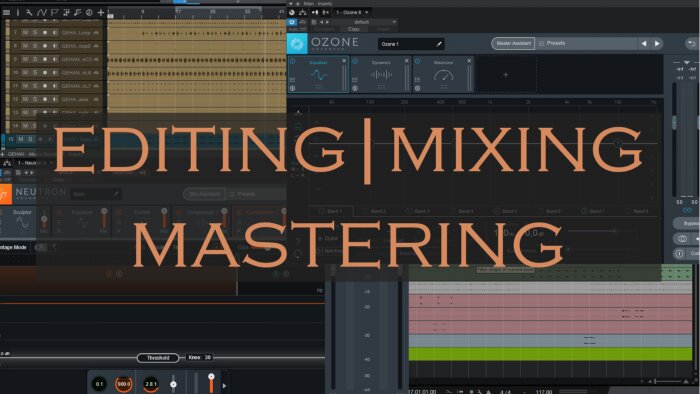
Task: Open channel routing icon in Ozone header
Action: (303, 12)
